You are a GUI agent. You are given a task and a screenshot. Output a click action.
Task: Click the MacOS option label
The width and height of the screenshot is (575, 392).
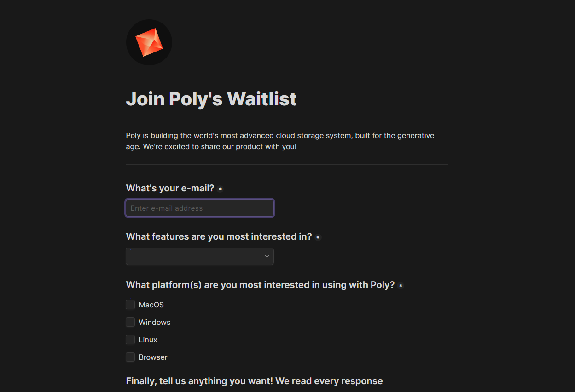(x=151, y=305)
